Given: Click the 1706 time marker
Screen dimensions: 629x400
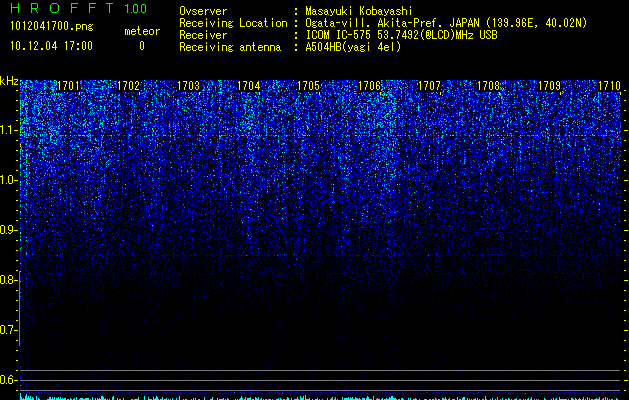Looking at the screenshot, I should [x=369, y=86].
